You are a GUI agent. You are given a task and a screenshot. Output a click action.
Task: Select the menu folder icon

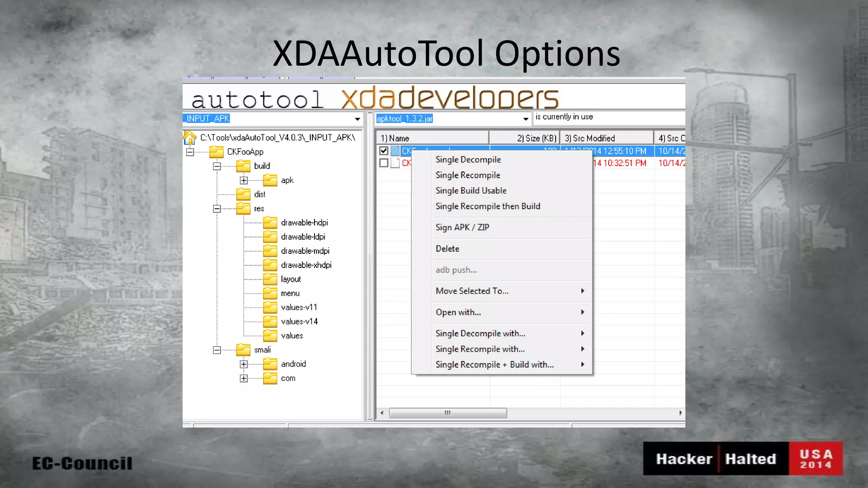point(270,293)
